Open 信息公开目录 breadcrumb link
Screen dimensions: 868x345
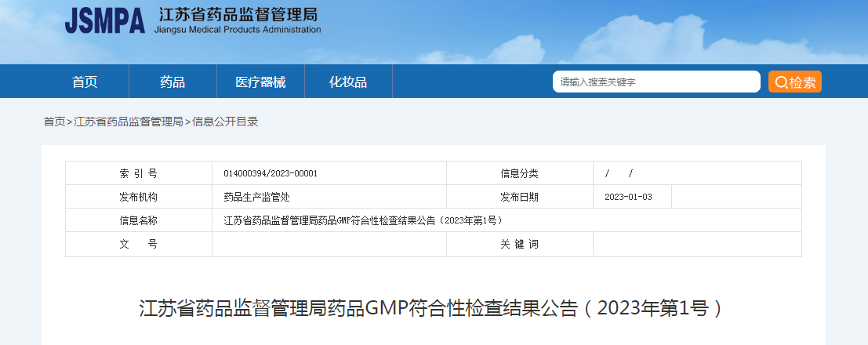point(225,122)
